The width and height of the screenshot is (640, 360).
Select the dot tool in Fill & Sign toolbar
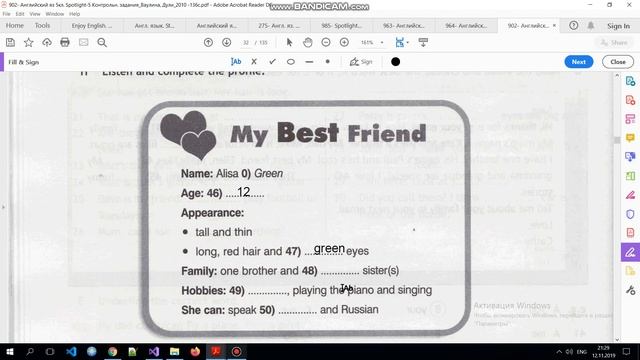tap(327, 62)
